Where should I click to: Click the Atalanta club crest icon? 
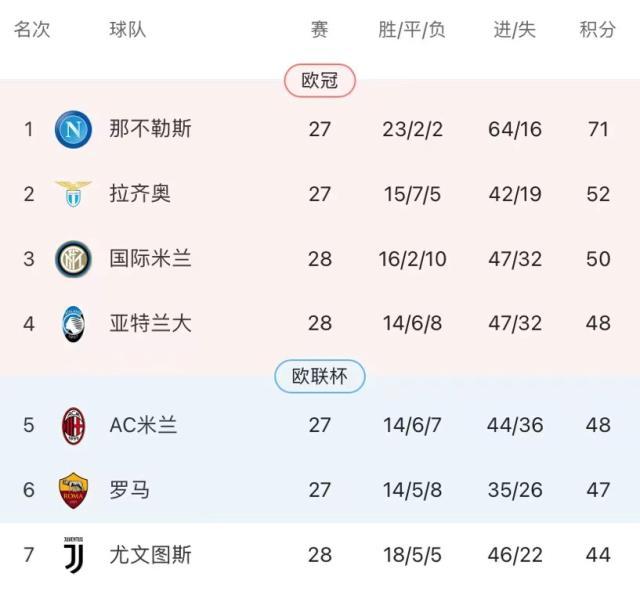tap(73, 324)
